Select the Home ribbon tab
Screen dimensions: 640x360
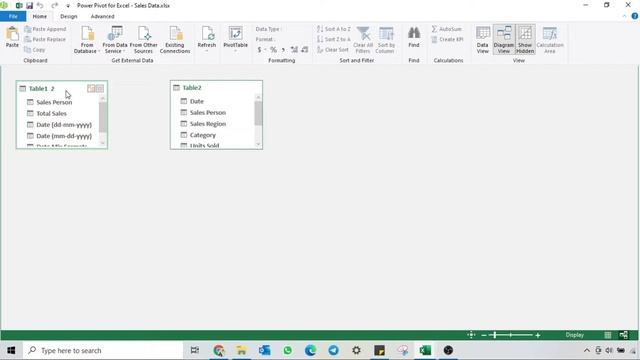click(40, 16)
